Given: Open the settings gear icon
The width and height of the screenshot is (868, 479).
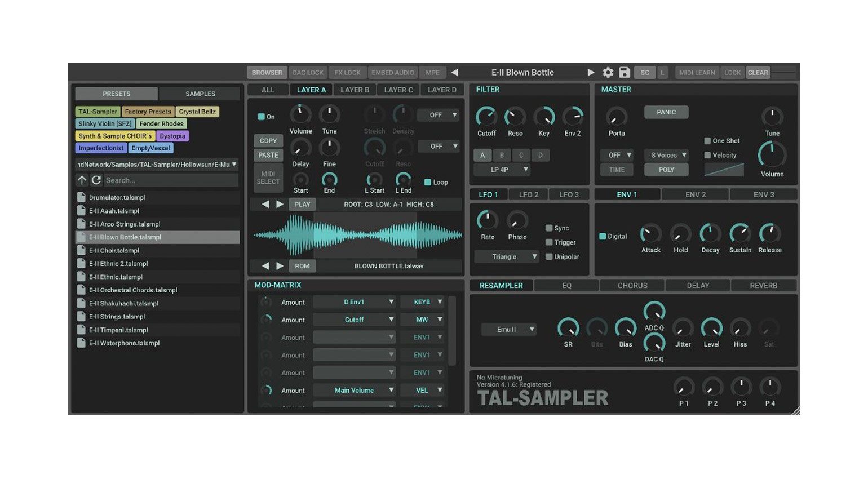Looking at the screenshot, I should pyautogui.click(x=608, y=72).
